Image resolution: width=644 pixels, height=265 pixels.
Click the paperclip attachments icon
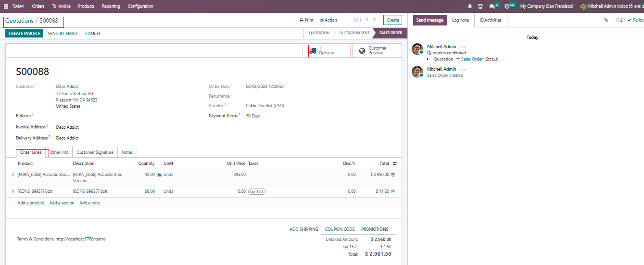coord(606,20)
